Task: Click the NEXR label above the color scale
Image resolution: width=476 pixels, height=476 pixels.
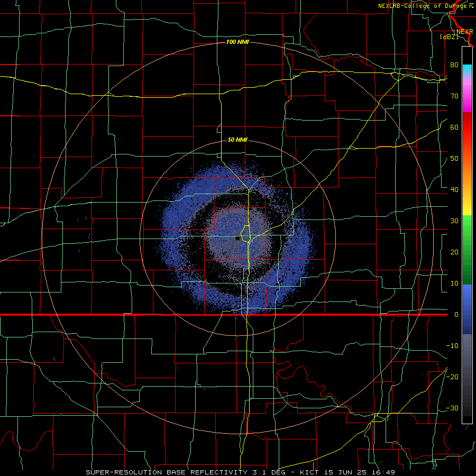Action: [464, 32]
